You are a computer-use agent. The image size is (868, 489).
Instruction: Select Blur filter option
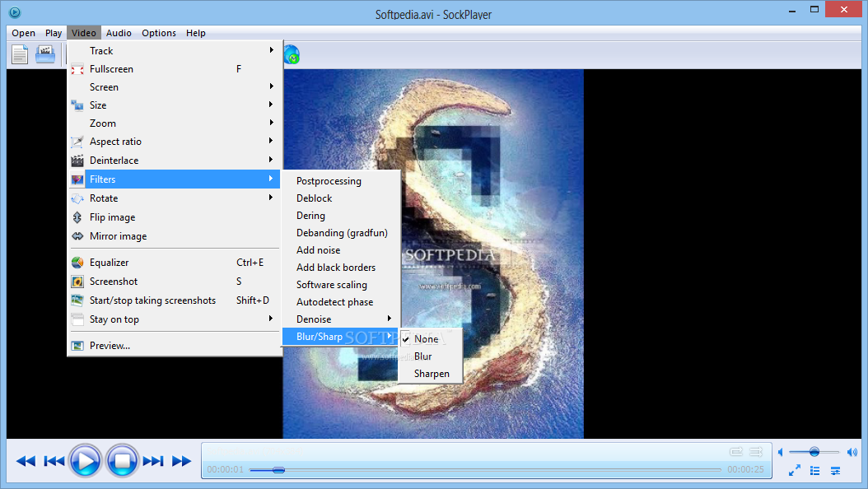point(430,356)
